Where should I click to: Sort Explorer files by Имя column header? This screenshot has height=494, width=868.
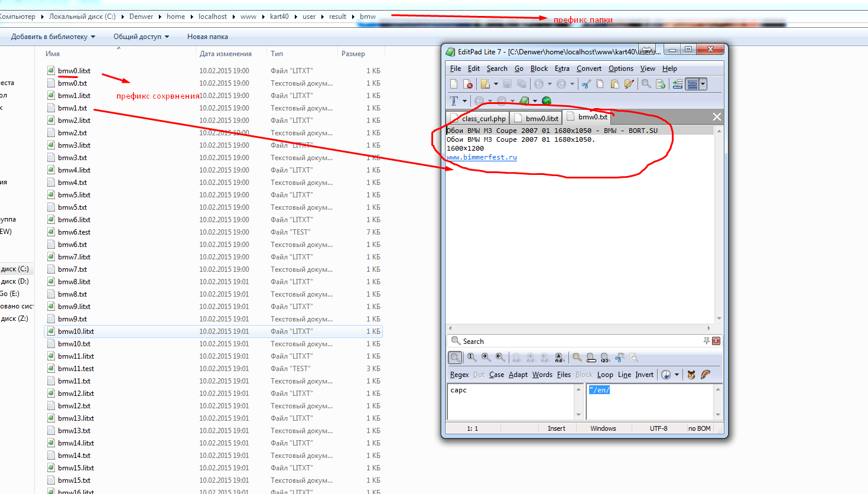(53, 54)
